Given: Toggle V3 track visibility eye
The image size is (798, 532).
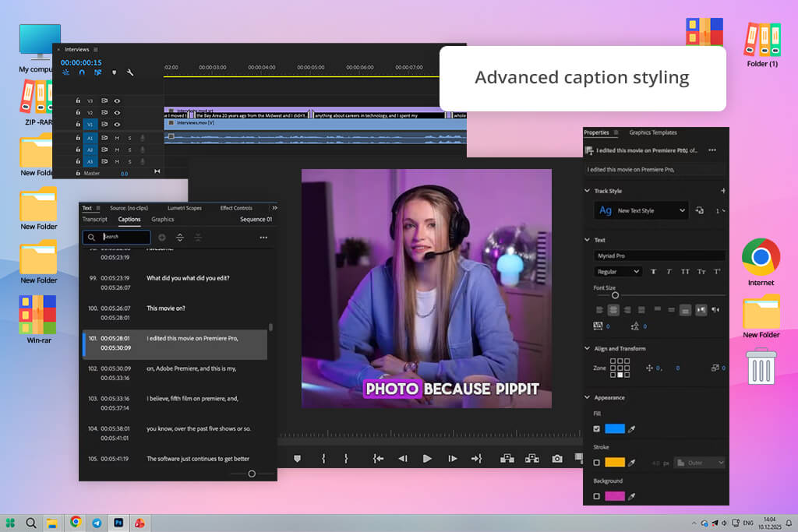Looking at the screenshot, I should click(x=117, y=100).
